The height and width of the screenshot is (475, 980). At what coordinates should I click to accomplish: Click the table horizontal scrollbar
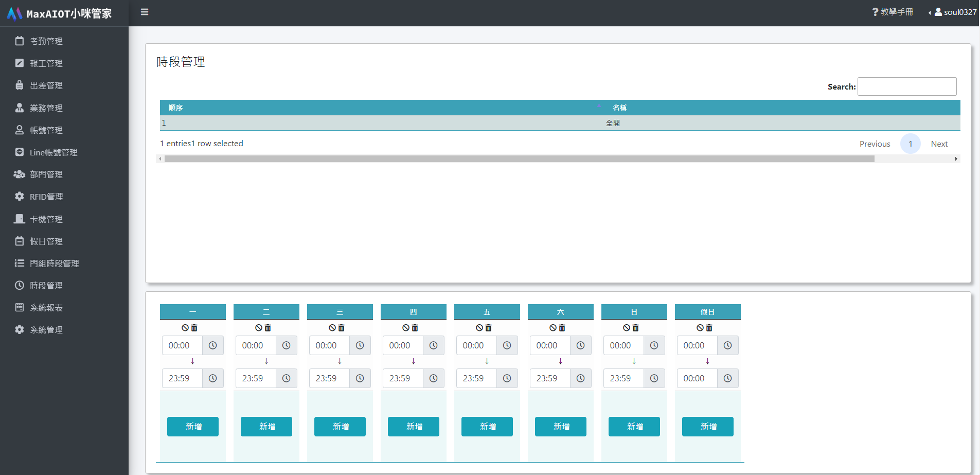tap(520, 159)
